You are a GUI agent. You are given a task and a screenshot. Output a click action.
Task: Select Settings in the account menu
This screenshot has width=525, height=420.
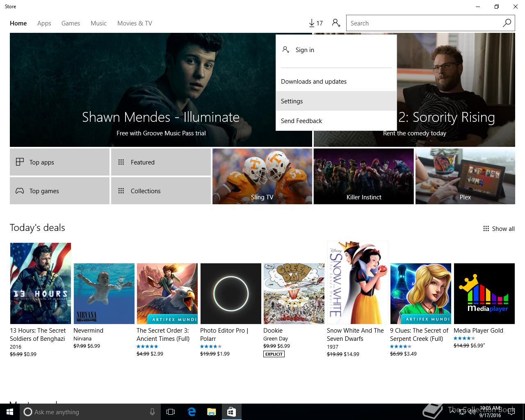click(336, 101)
